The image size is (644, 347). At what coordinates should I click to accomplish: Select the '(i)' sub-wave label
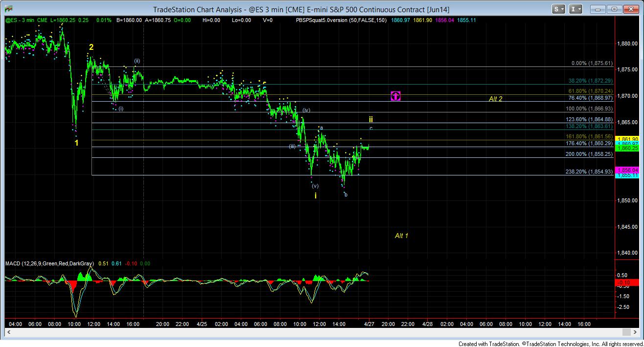point(121,109)
